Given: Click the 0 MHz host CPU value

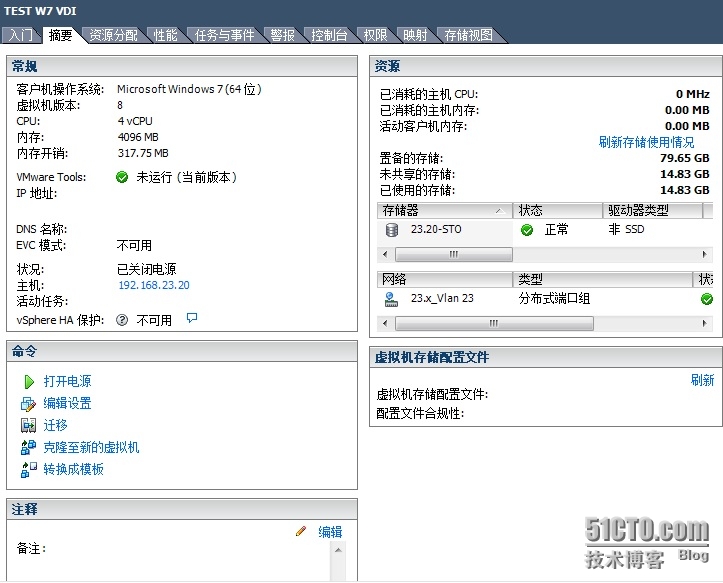Looking at the screenshot, I should (693, 94).
